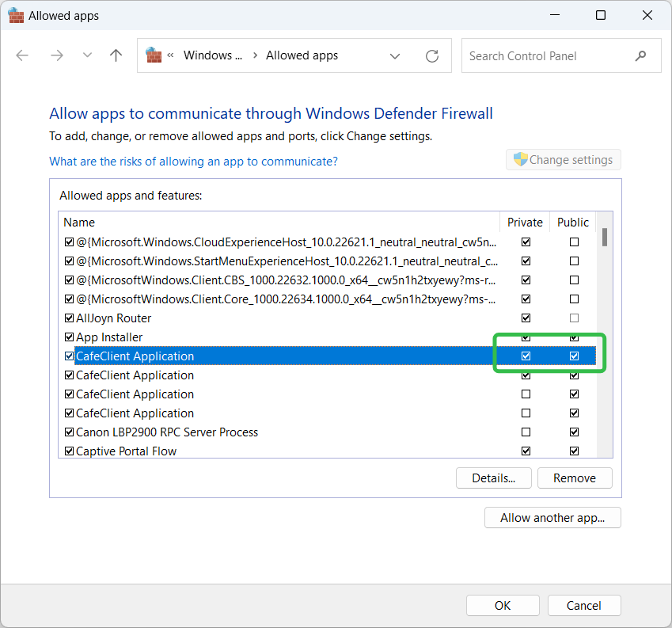The height and width of the screenshot is (628, 672).
Task: Uncheck the Captive Portal Flow app checkbox
Action: click(69, 451)
